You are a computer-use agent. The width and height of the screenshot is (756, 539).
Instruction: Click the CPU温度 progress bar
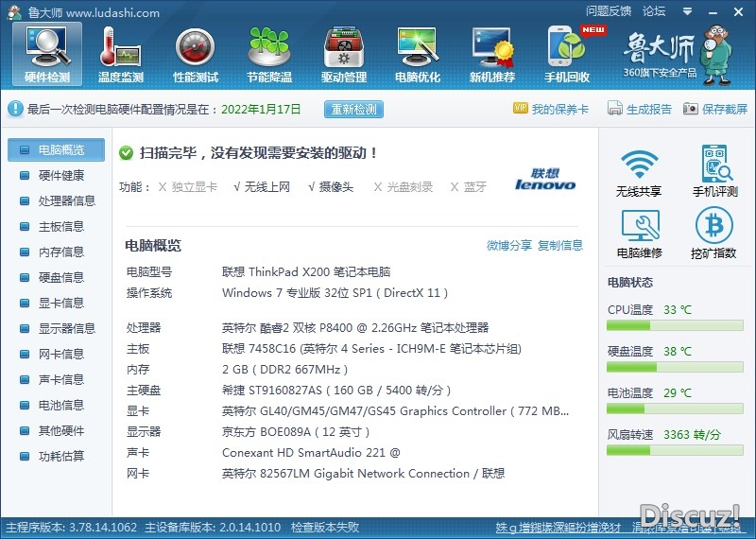(675, 326)
